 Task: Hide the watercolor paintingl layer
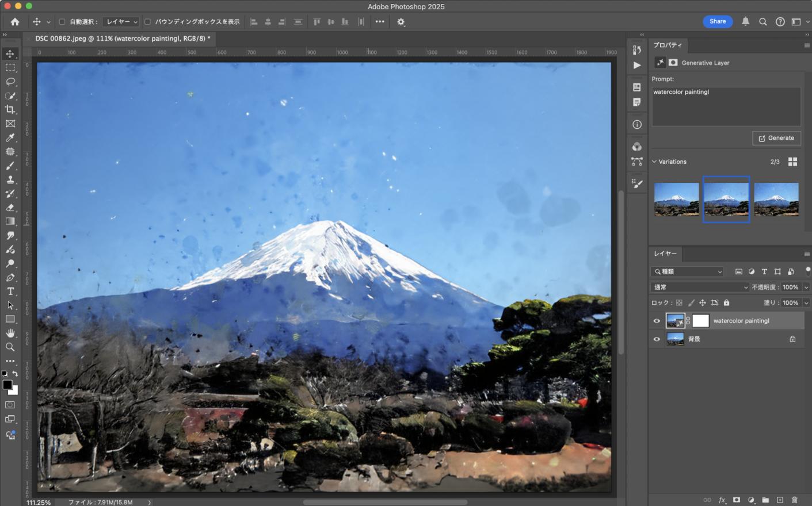657,321
